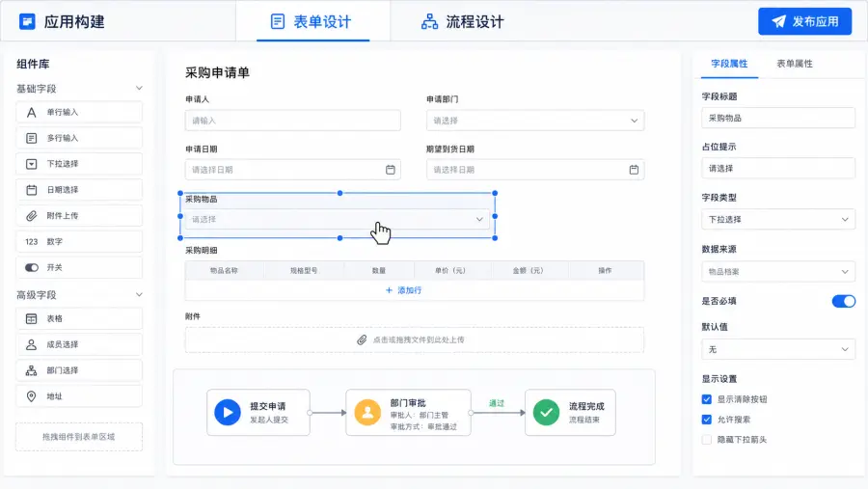Select the 下拉选择 component icon
The width and height of the screenshot is (868, 489).
(x=32, y=164)
